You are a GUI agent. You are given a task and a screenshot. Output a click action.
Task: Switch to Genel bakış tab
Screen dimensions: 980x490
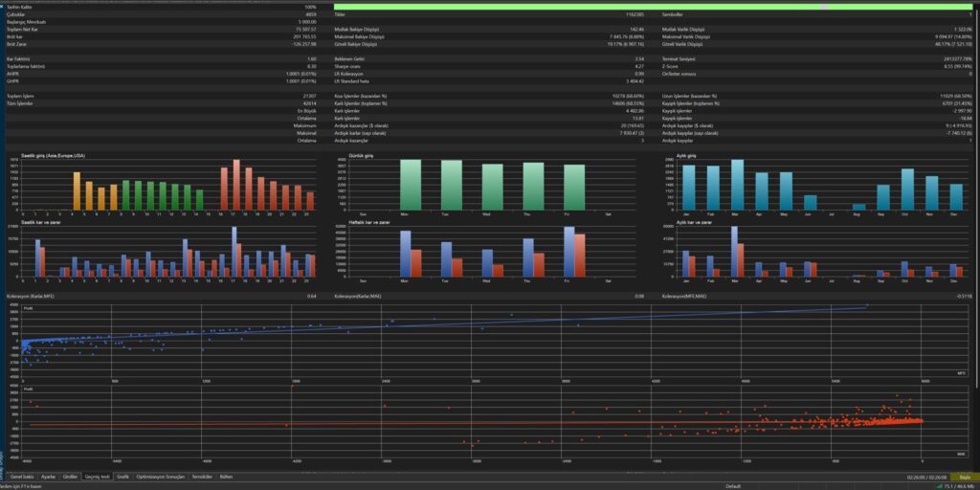pos(22,477)
